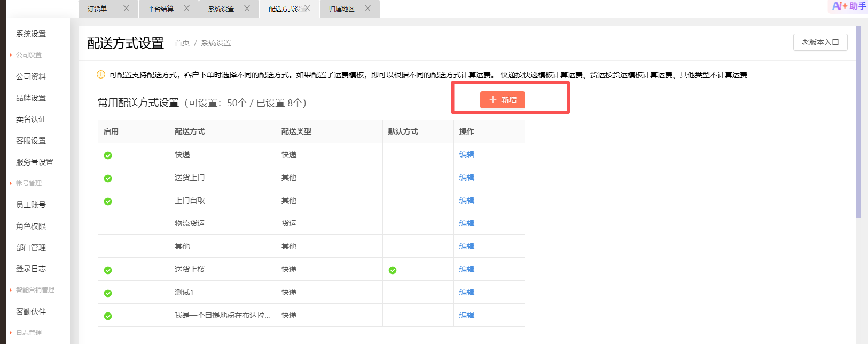The width and height of the screenshot is (868, 344).
Task: Open 系统设置 in the sidebar
Action: (31, 34)
